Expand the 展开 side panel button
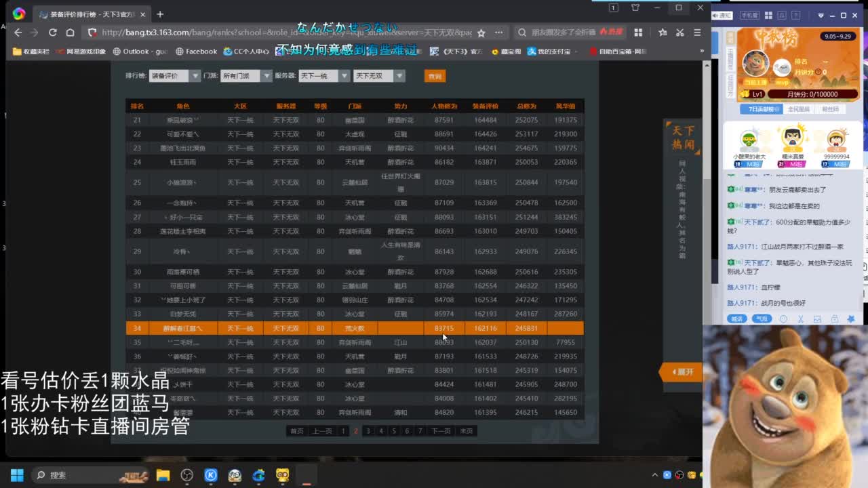Image resolution: width=868 pixels, height=488 pixels. (680, 371)
